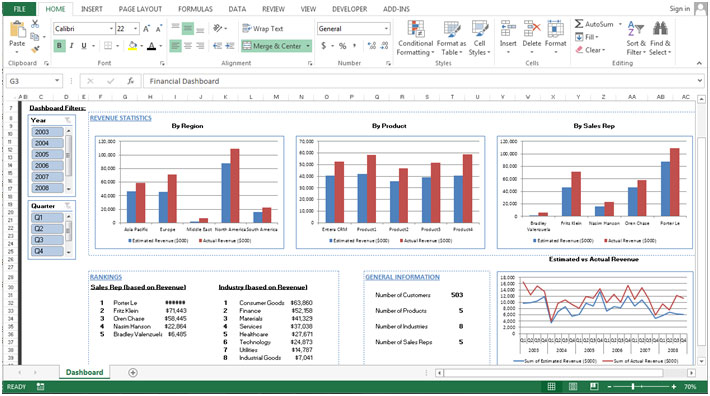Clear filter icon on Year slicer
710x396 pixels.
click(67, 120)
